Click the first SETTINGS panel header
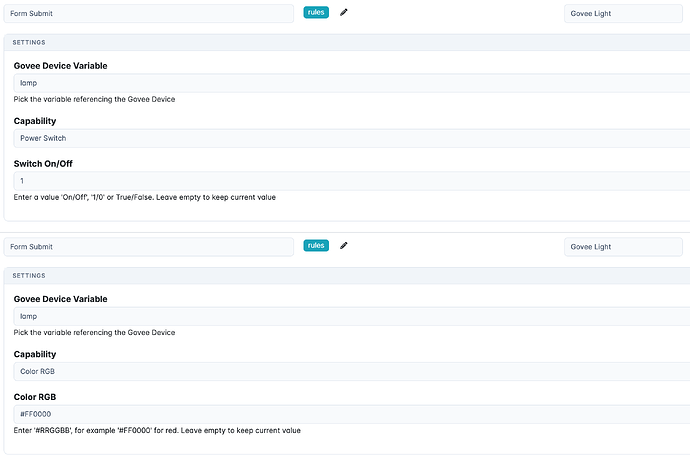Image resolution: width=690 pixels, height=456 pixels. click(347, 42)
